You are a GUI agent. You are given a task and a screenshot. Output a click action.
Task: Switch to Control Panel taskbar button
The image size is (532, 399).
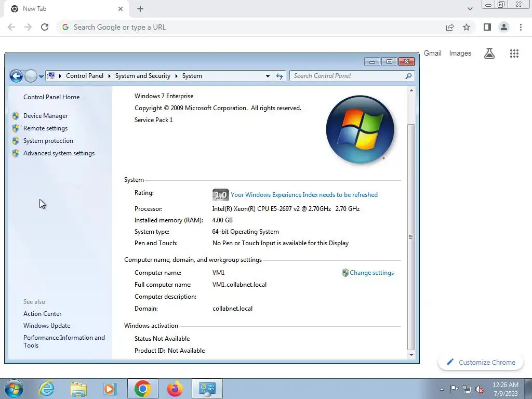[207, 389]
